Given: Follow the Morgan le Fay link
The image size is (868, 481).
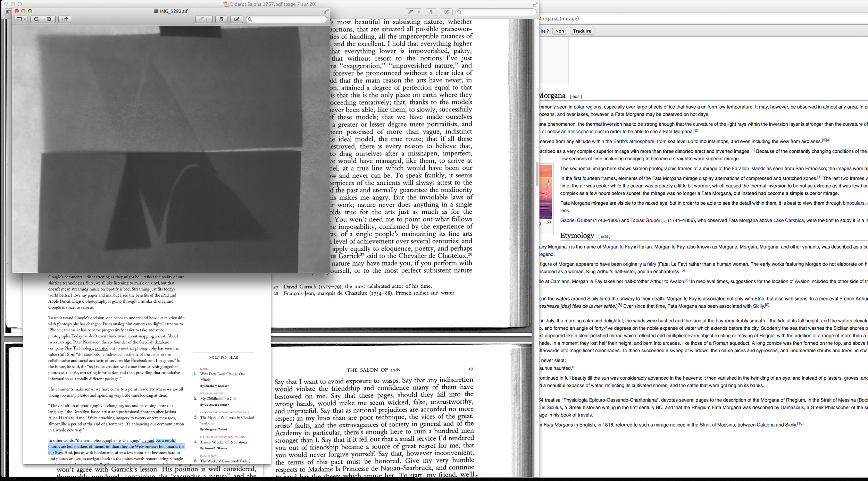Looking at the screenshot, I should click(x=617, y=247).
